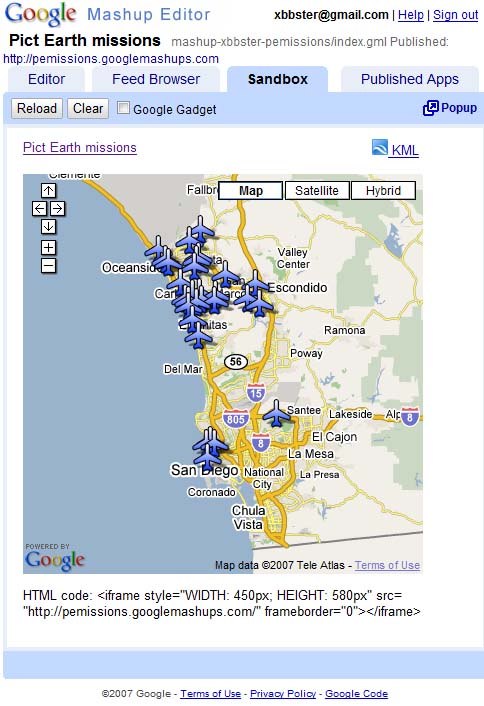Open the Pict Earth missions link
This screenshot has height=706, width=484.
tap(80, 148)
